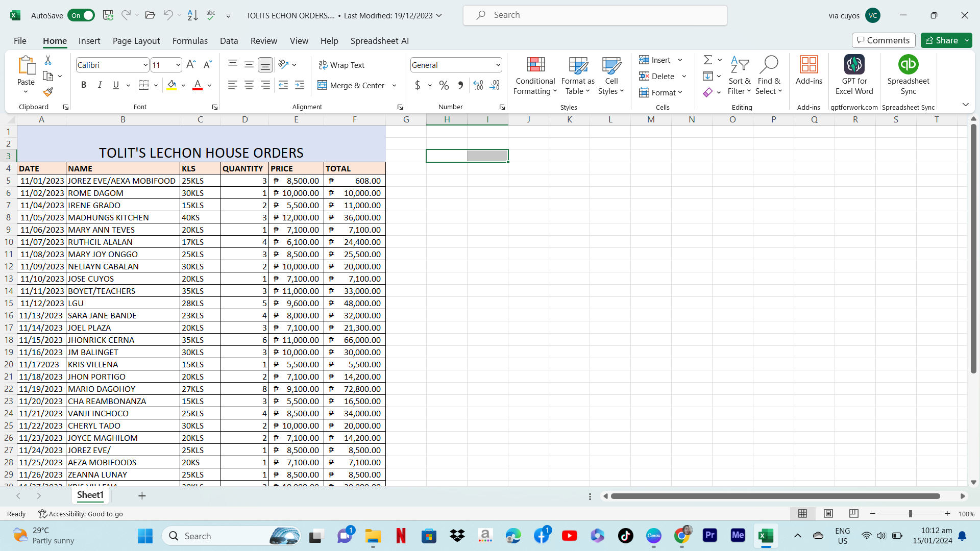Click the Increase Decimal icon
The height and width of the screenshot is (551, 980).
pyautogui.click(x=478, y=85)
